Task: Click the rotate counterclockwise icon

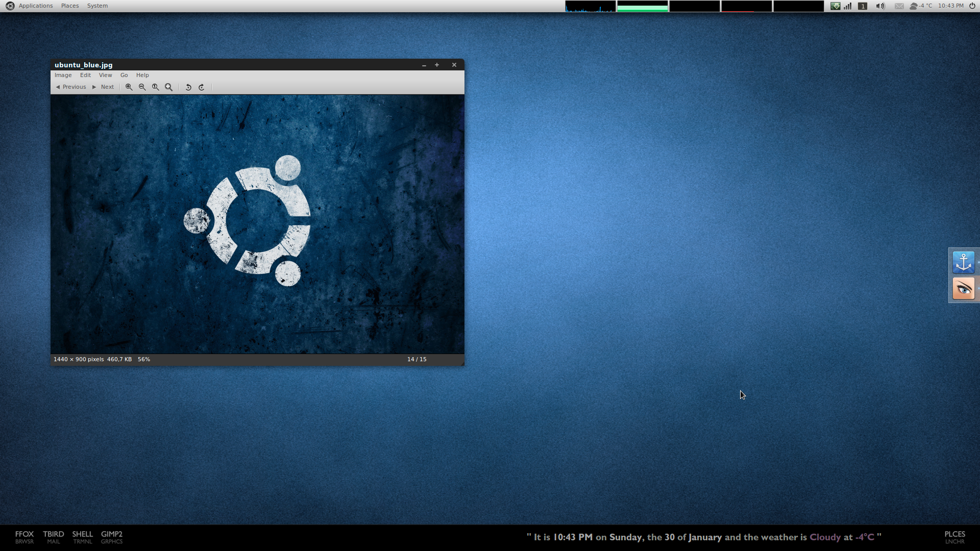Action: pos(188,87)
